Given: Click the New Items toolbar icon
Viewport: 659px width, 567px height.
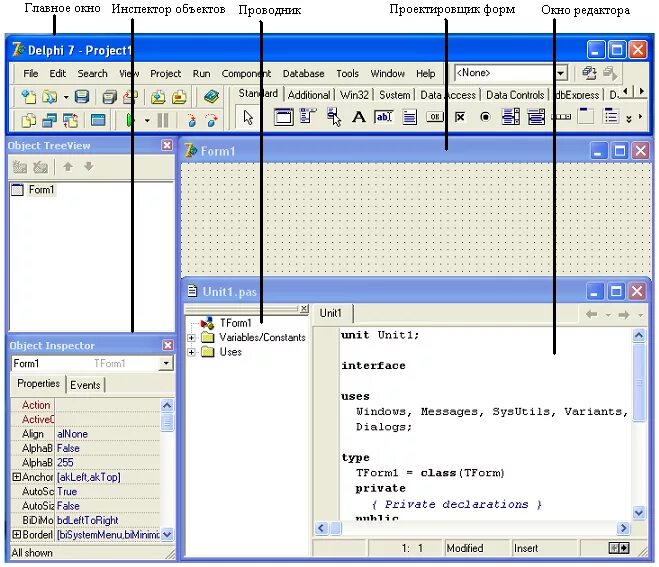Looking at the screenshot, I should click(29, 97).
